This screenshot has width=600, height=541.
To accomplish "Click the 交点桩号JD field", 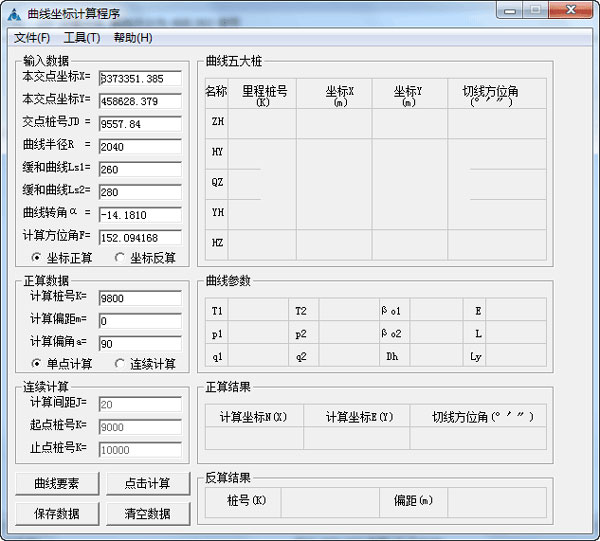I will pos(139,124).
